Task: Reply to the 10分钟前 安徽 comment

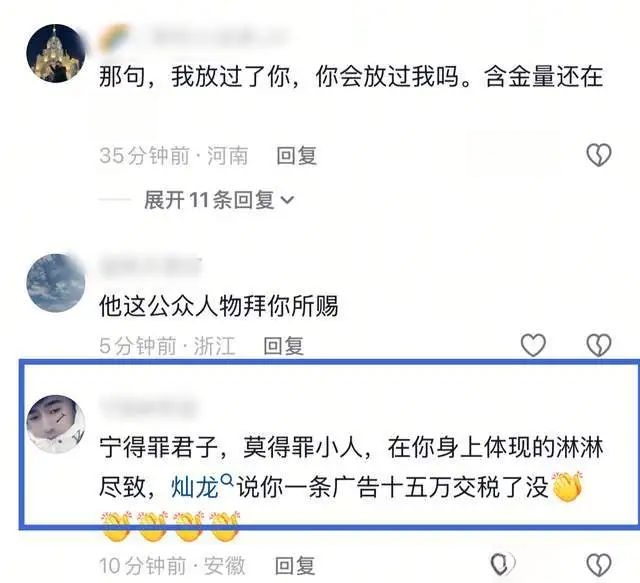Action: (295, 566)
